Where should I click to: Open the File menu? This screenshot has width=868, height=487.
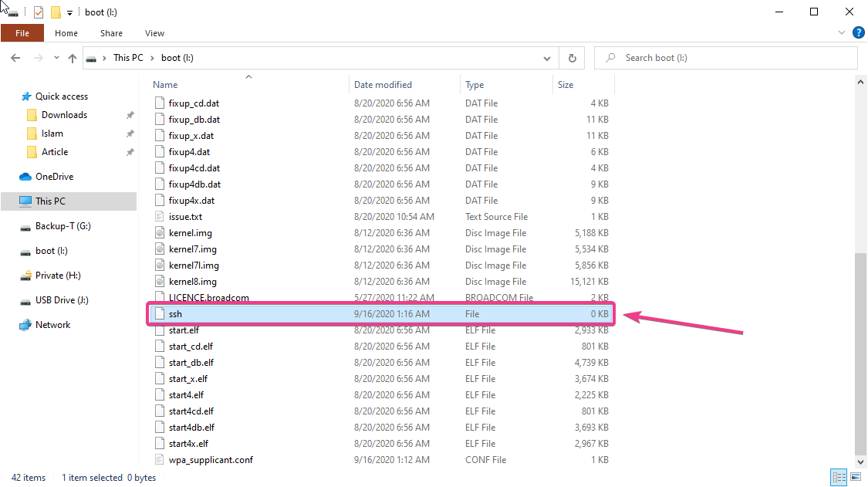click(22, 33)
